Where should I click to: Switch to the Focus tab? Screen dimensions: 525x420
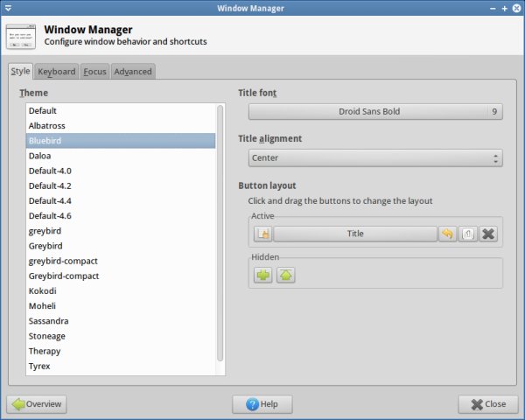(94, 72)
